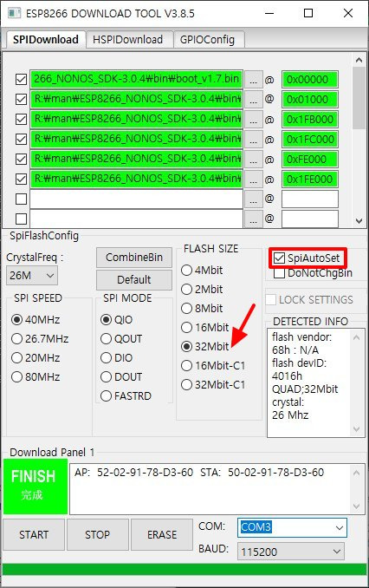Screen dimensions: 369x588
Task: Click the 0x1FC000 address field
Action: click(310, 140)
